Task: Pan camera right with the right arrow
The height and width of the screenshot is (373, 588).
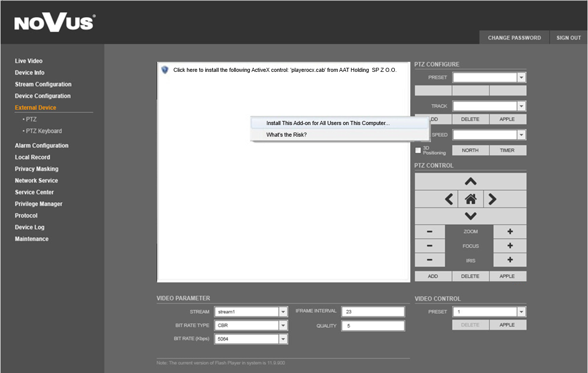Action: (492, 199)
